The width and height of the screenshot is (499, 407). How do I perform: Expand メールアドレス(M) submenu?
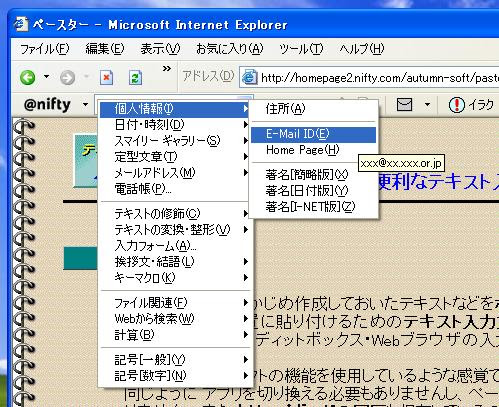(175, 173)
